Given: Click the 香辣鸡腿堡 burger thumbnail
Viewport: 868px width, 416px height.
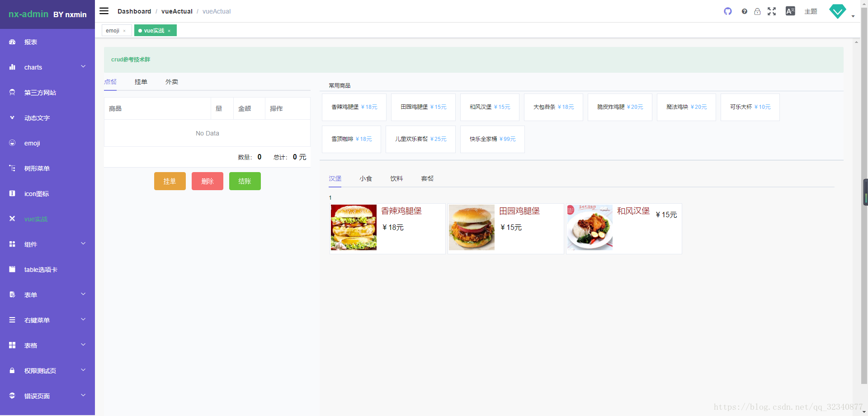Looking at the screenshot, I should [354, 227].
